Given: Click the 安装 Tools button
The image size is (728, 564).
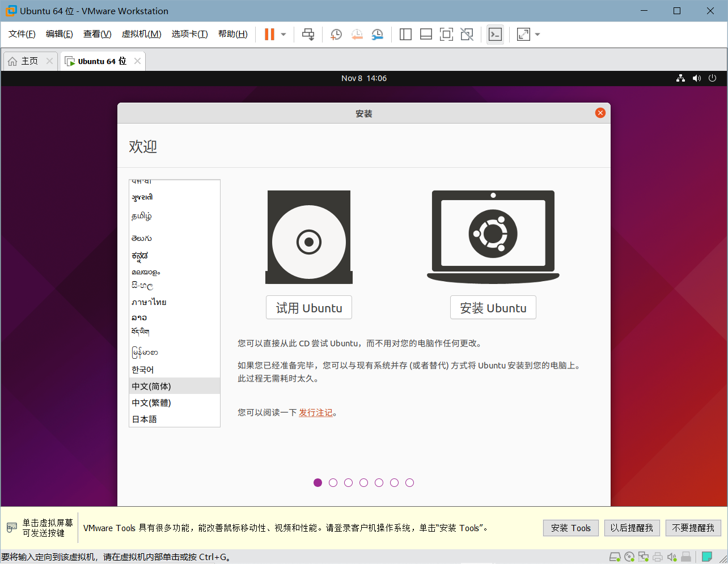Looking at the screenshot, I should (571, 528).
